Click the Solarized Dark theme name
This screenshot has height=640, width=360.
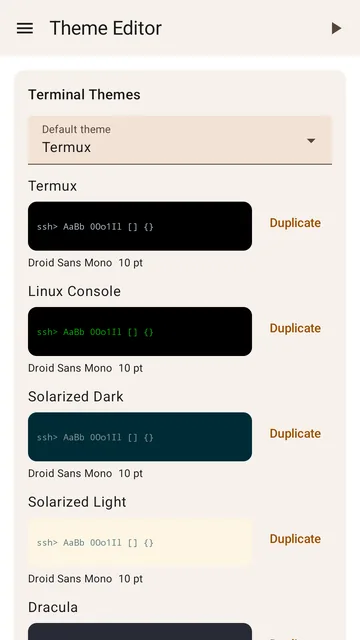76,396
